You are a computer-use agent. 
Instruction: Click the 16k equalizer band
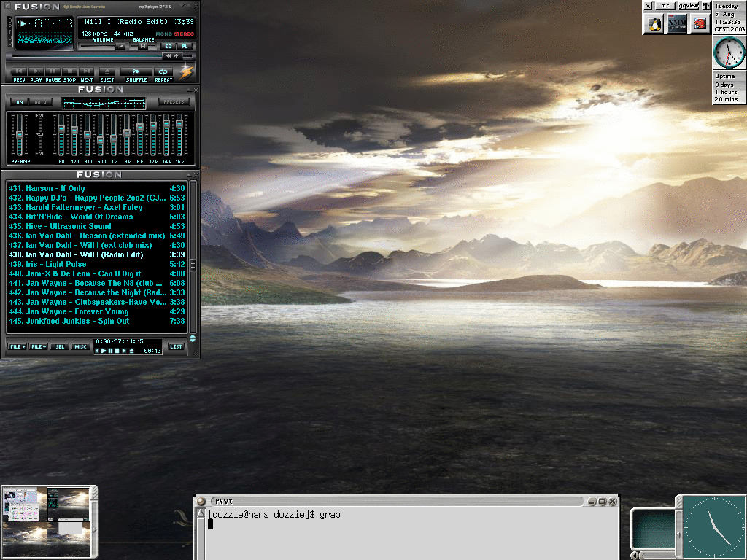[x=179, y=135]
